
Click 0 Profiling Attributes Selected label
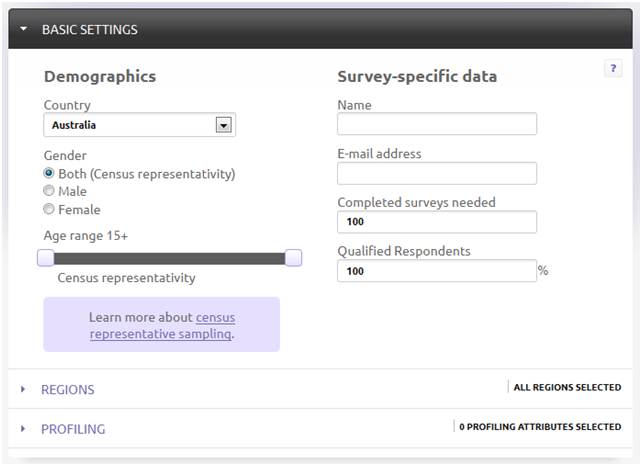[x=540, y=427]
